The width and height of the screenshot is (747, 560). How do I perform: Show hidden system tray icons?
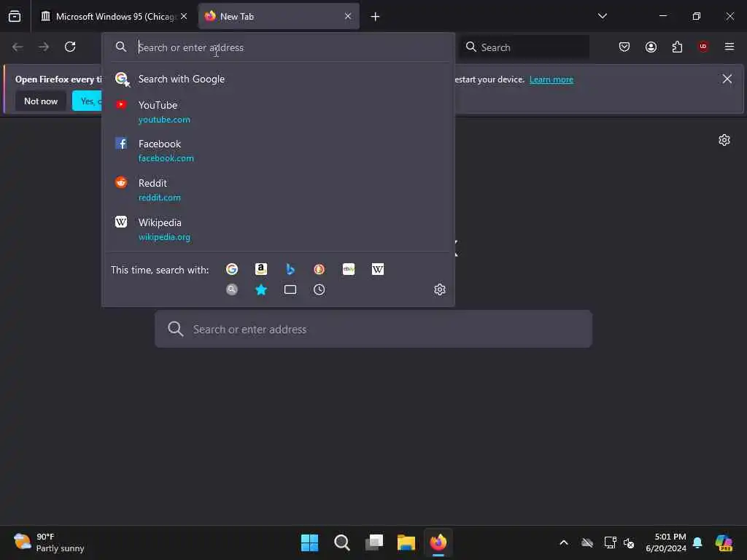(564, 542)
